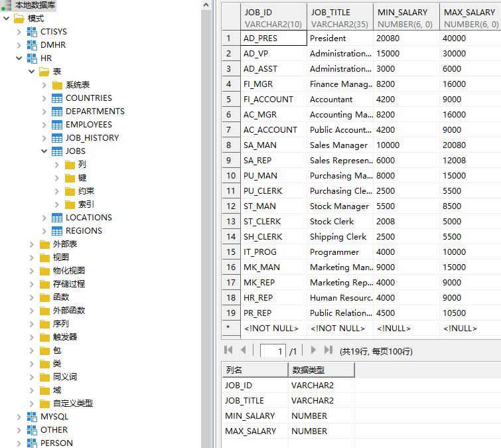Image resolution: width=501 pixels, height=448 pixels.
Task: Click the PR_REP cell
Action: 273,313
